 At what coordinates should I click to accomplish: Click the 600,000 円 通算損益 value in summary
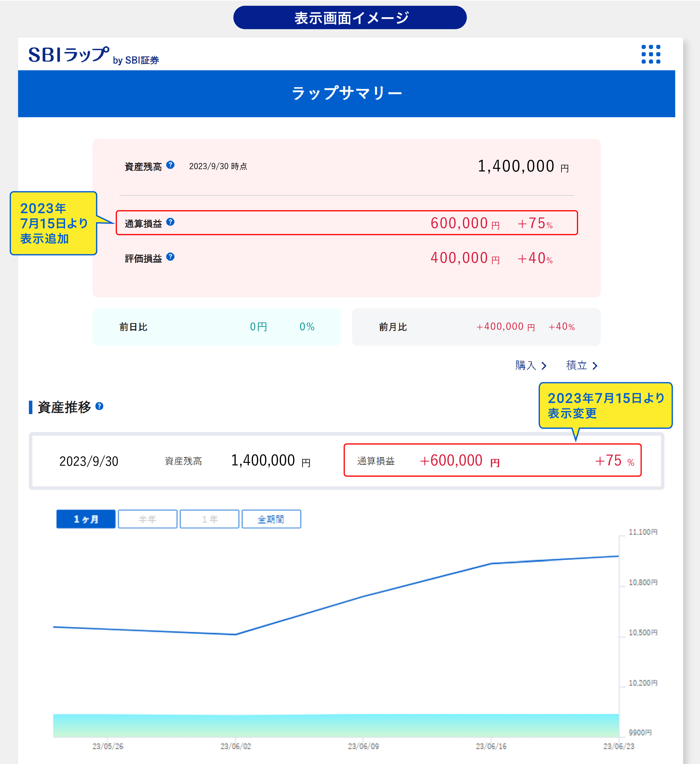pyautogui.click(x=465, y=223)
